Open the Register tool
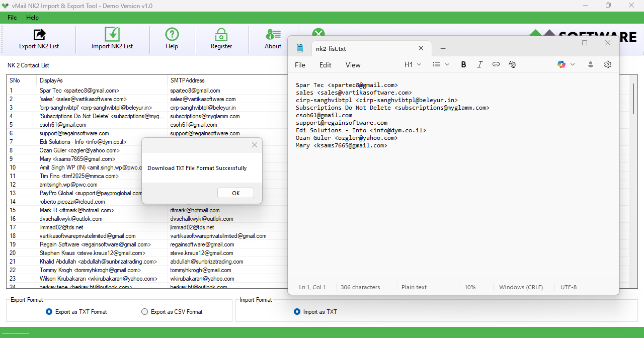 (221, 39)
